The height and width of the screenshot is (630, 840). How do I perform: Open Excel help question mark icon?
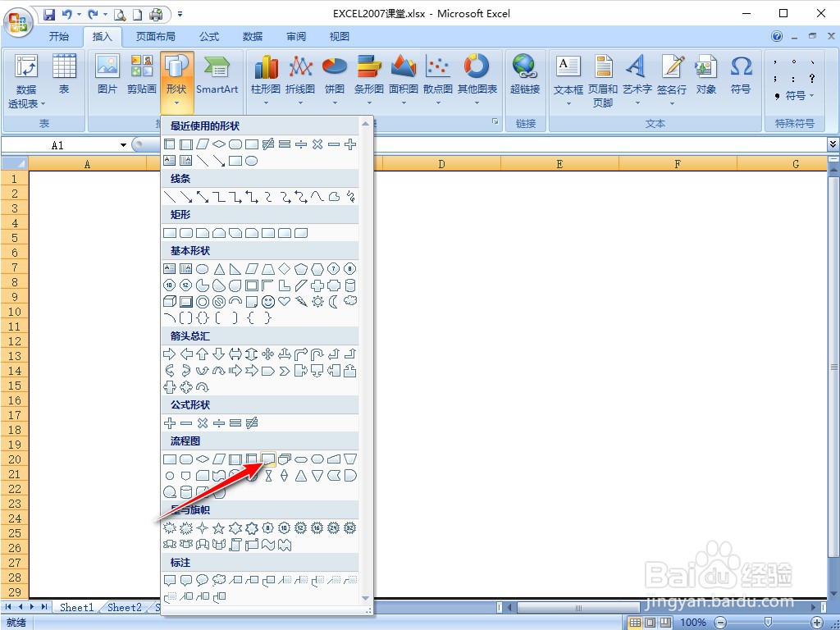pyautogui.click(x=777, y=36)
